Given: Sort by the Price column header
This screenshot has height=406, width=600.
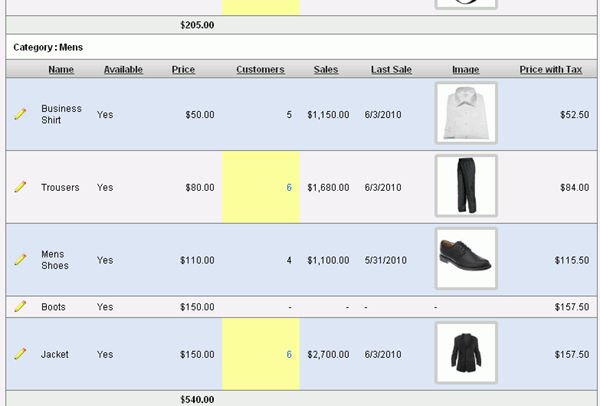Looking at the screenshot, I should pos(183,70).
